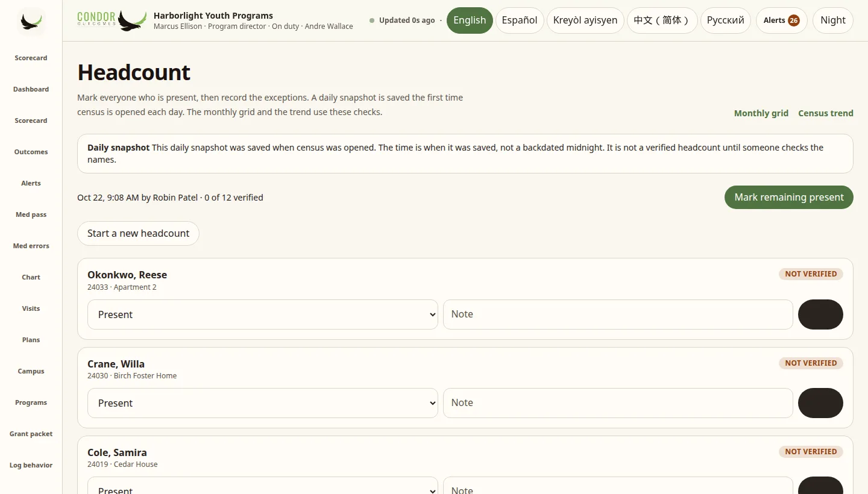Click the Harborlight Youth Programs title
868x494 pixels.
point(213,16)
